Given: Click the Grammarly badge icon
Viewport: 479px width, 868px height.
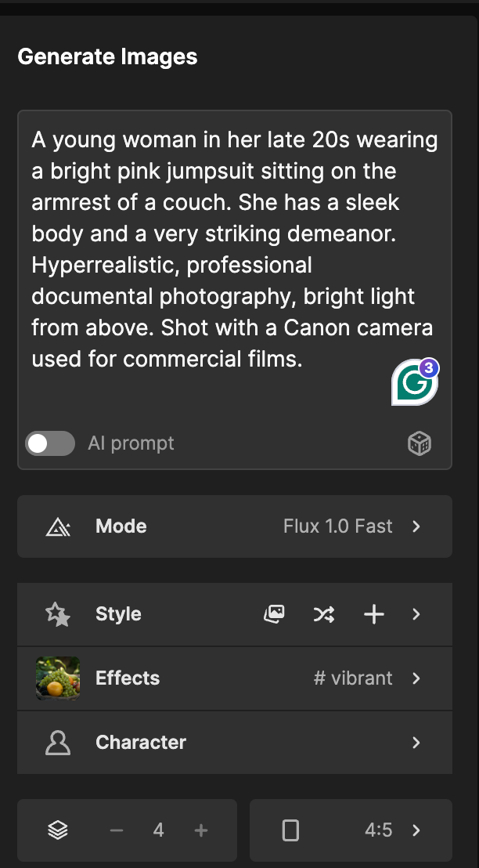Looking at the screenshot, I should click(x=416, y=382).
